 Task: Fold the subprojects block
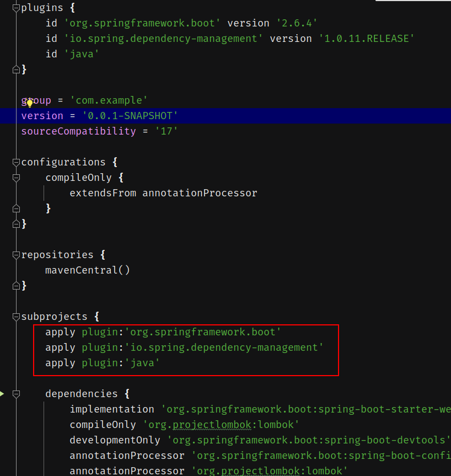coord(16,317)
